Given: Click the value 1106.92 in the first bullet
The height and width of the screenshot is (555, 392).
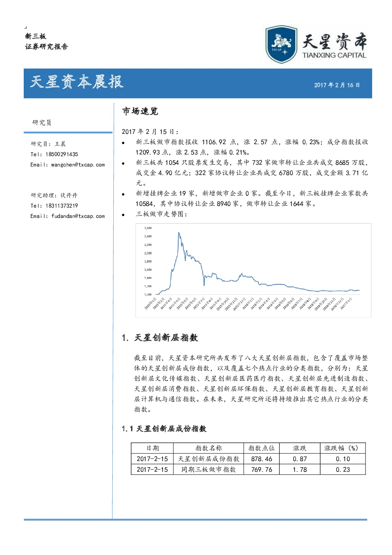Looking at the screenshot, I should click(x=214, y=142).
